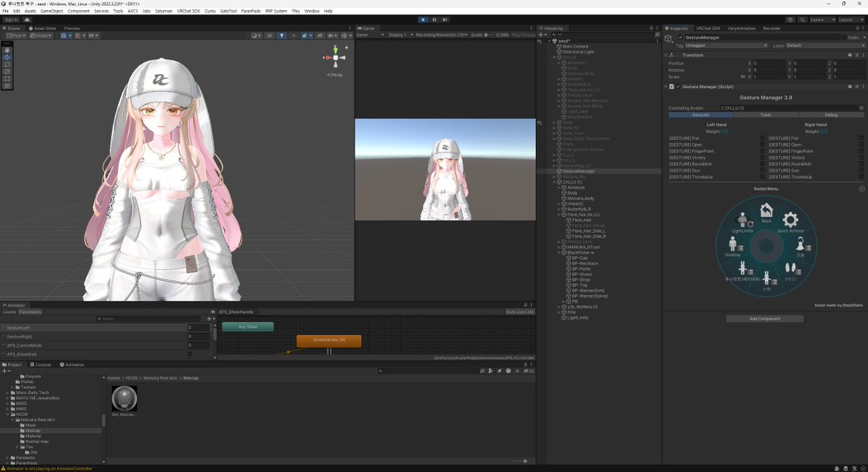The image size is (868, 472).
Task: Open the Layers dropdown
Action: (821, 20)
